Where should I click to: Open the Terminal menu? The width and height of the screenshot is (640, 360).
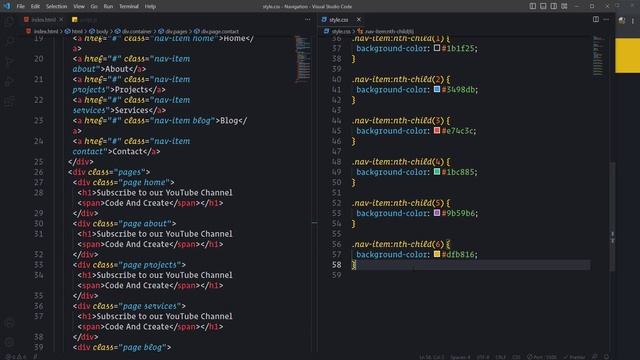pos(129,6)
